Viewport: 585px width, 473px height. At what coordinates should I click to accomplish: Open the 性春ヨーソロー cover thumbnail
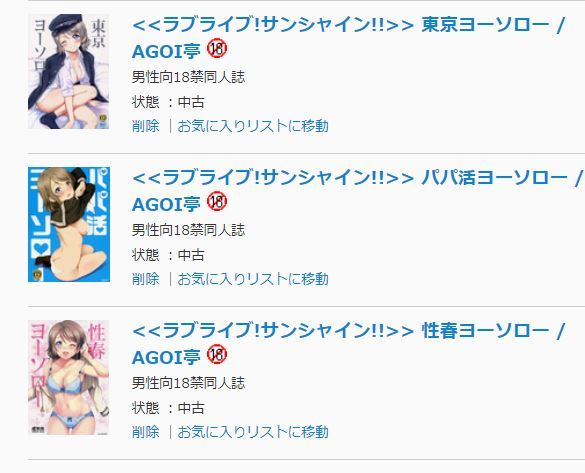click(x=69, y=378)
